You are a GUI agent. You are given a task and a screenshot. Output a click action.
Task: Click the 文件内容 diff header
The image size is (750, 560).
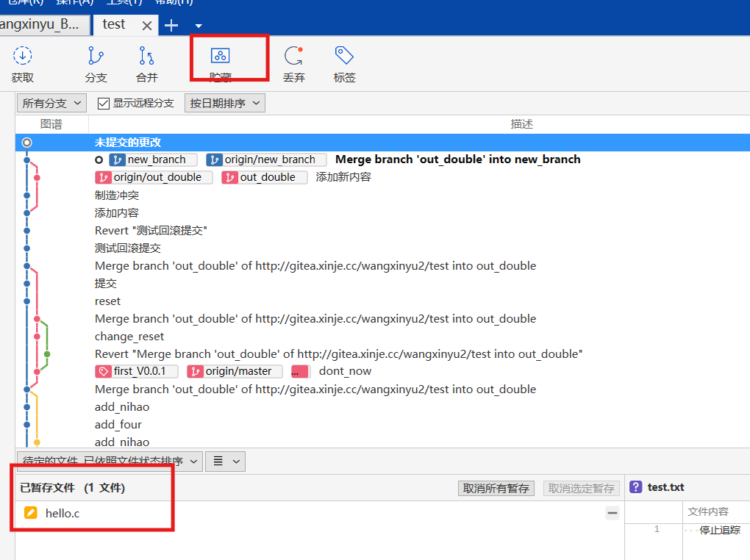[x=708, y=511]
